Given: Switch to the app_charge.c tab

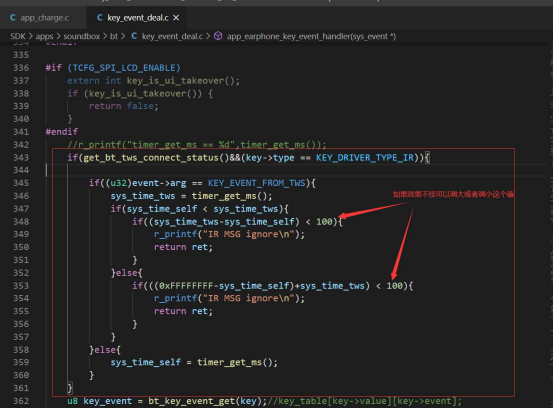Looking at the screenshot, I should point(40,18).
